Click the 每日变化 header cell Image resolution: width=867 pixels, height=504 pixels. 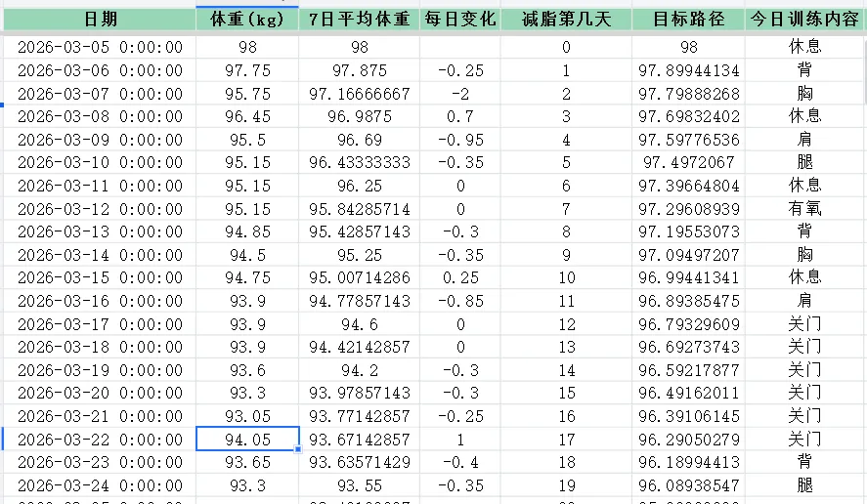coord(460,20)
